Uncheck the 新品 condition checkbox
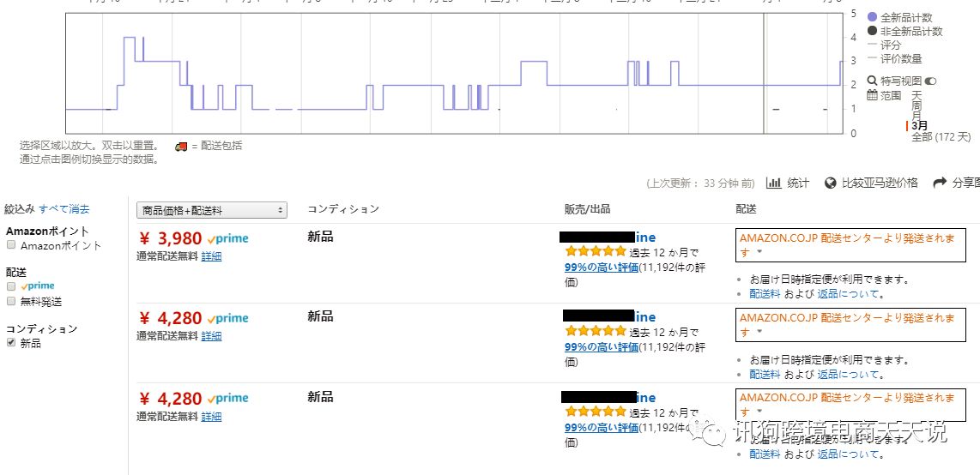The image size is (980, 475). (11, 343)
